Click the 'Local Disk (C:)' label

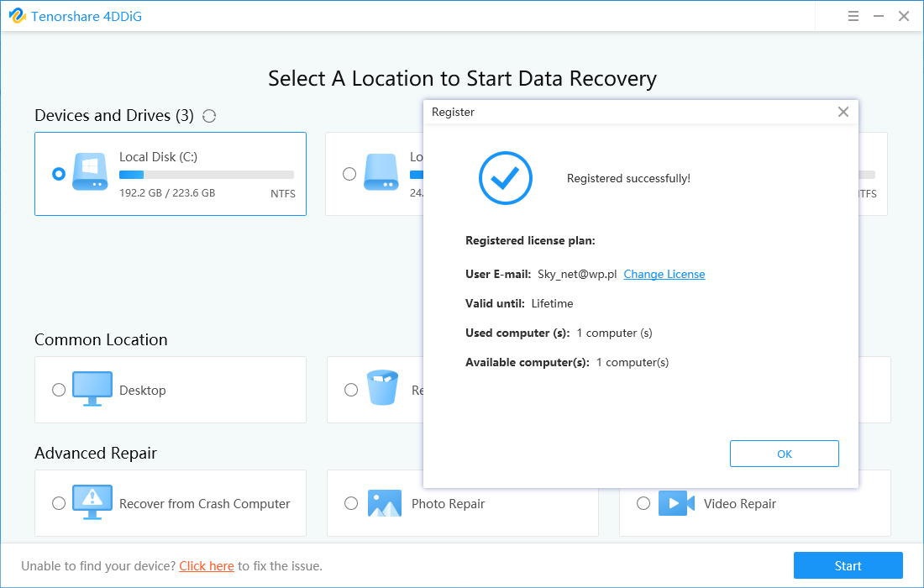click(x=158, y=157)
